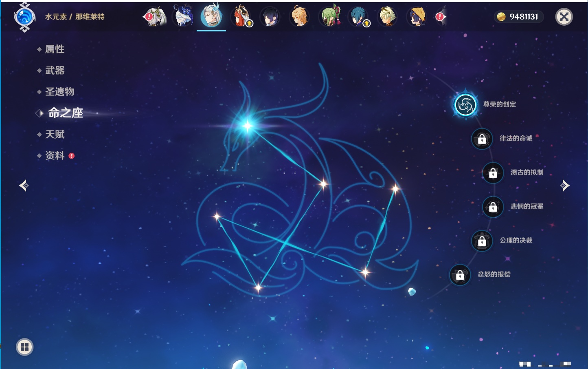588x369 pixels.
Task: Open the 天赋 talents page
Action: coord(55,134)
